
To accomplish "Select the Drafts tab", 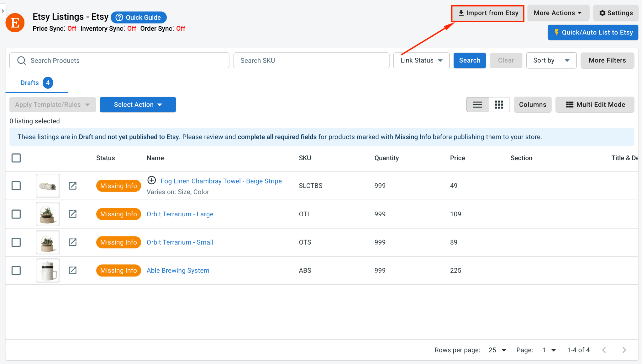I will click(36, 83).
